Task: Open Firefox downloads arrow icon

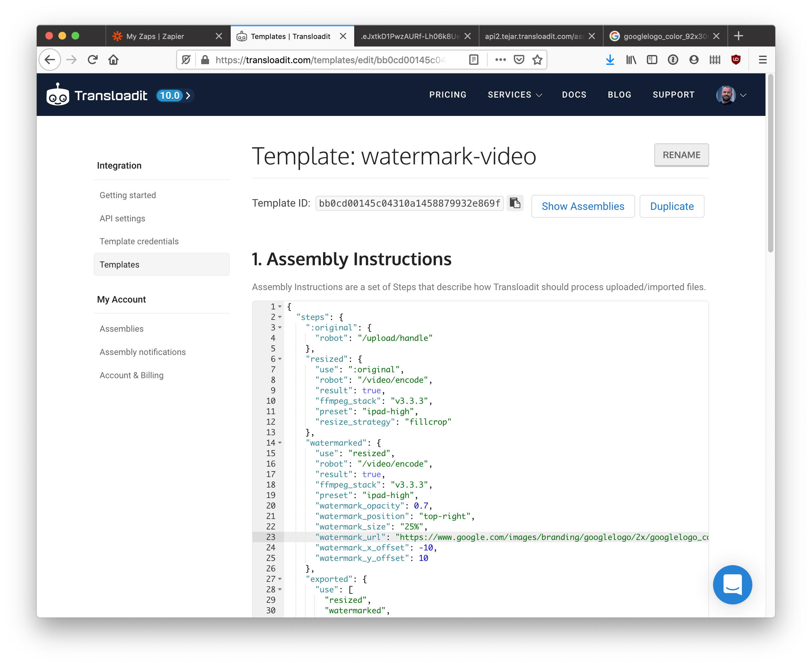Action: tap(610, 60)
